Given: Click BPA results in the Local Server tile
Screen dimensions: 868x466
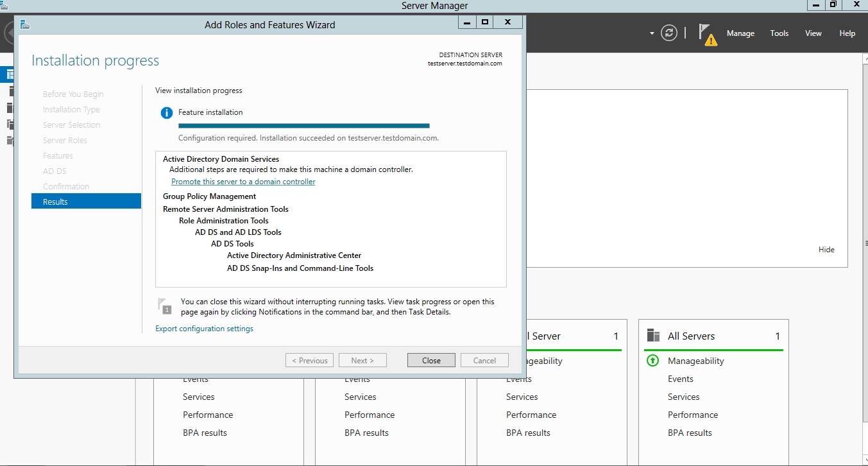Looking at the screenshot, I should (x=528, y=433).
